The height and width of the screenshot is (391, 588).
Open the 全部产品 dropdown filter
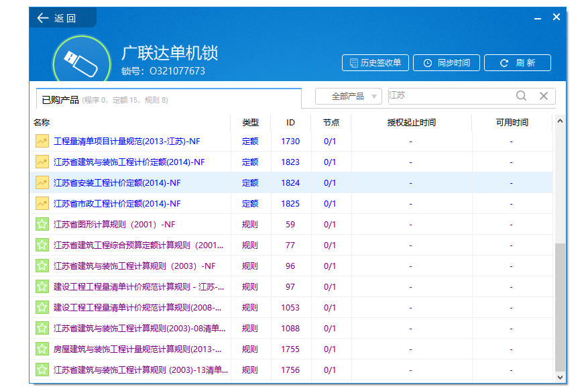349,97
